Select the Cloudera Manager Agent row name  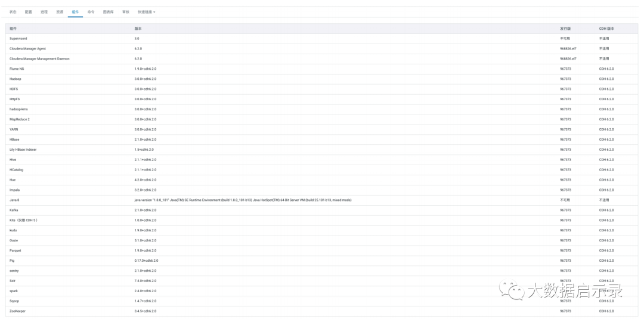pyautogui.click(x=27, y=48)
